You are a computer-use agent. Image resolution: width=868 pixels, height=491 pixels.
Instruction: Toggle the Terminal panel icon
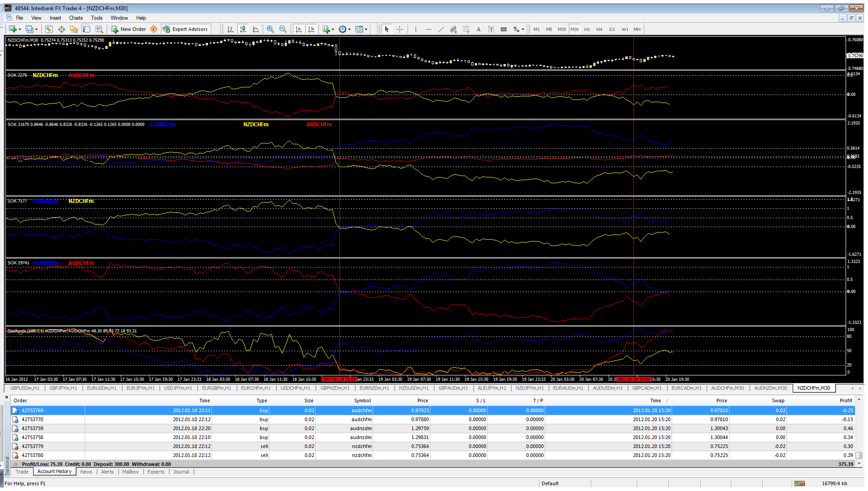87,29
